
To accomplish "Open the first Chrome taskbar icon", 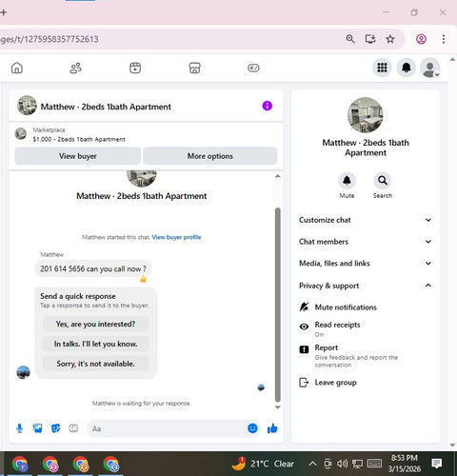I will point(20,465).
